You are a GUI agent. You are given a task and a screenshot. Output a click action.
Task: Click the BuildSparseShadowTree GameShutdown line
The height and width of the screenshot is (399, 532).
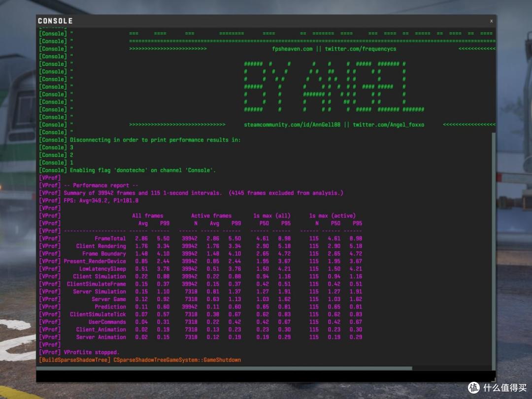coord(140,360)
